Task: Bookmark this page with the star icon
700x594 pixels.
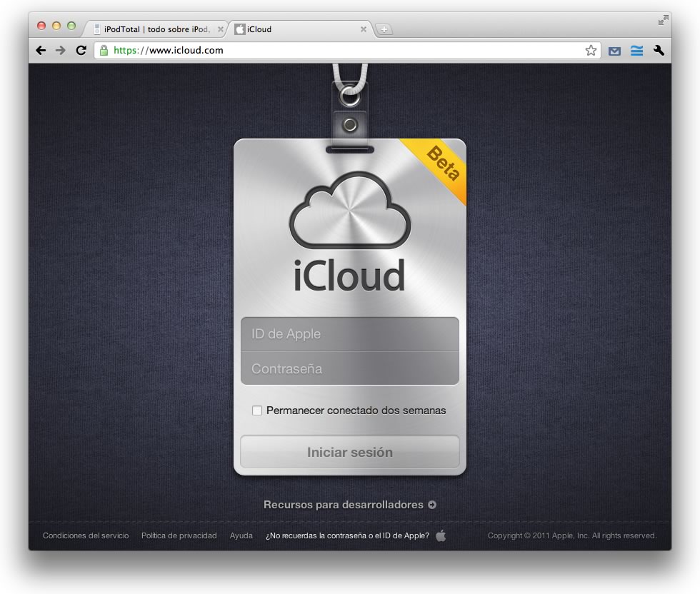Action: tap(591, 51)
